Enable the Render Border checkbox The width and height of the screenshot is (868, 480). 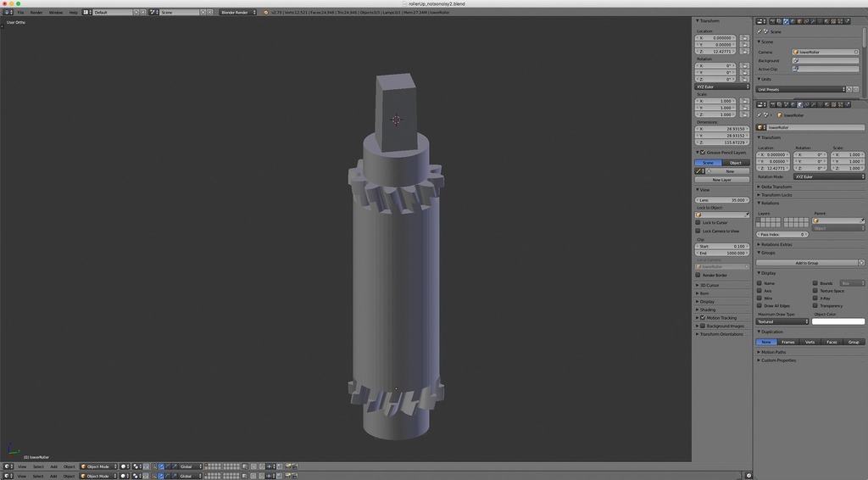click(x=698, y=275)
